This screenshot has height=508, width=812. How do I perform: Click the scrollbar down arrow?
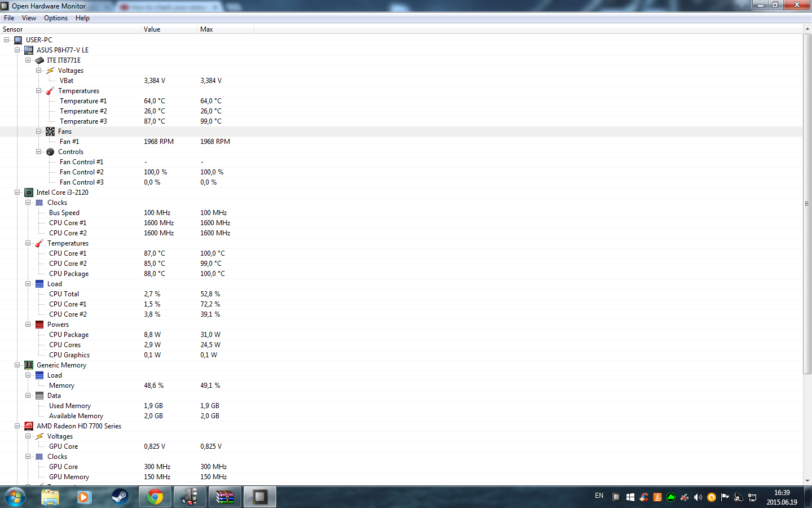pyautogui.click(x=807, y=481)
